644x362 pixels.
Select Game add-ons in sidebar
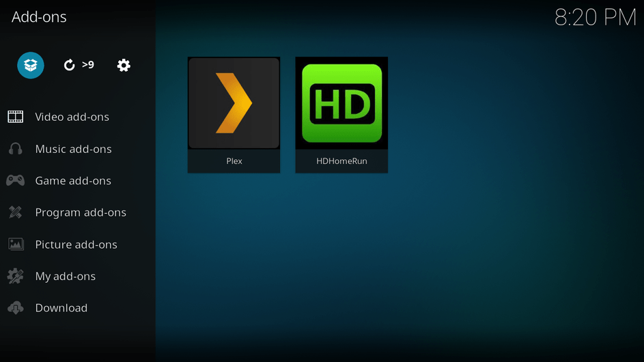73,180
